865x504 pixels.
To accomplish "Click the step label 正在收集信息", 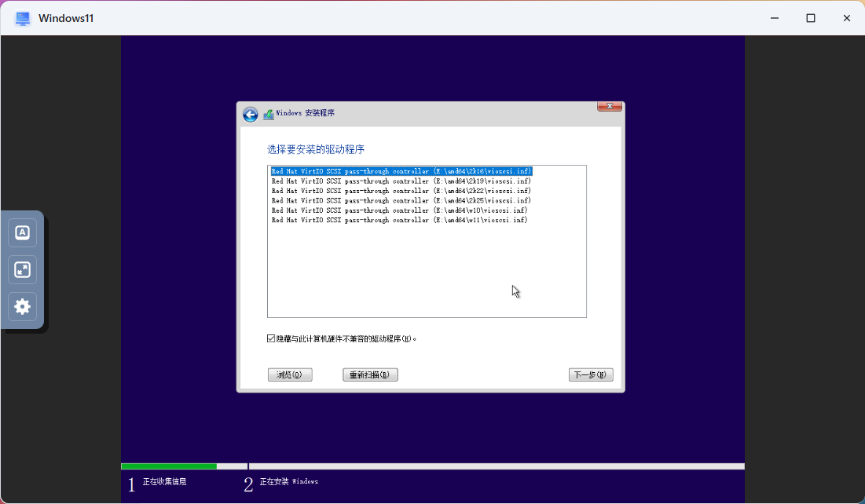I will tap(164, 481).
